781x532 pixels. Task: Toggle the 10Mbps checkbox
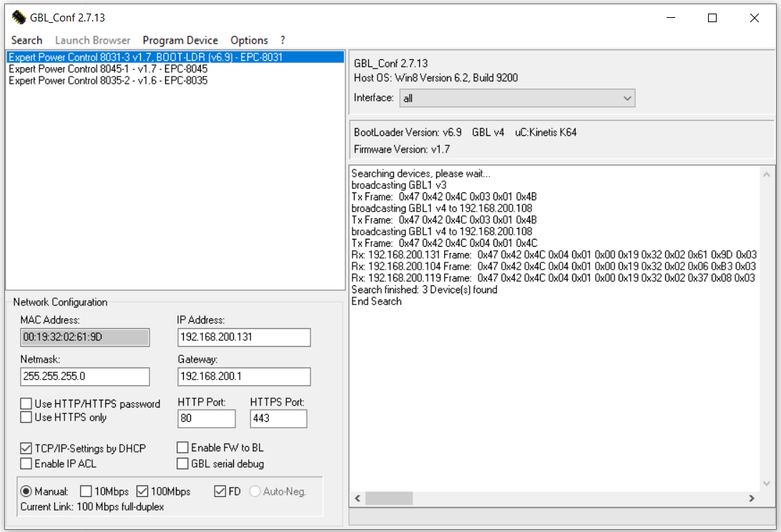click(86, 491)
